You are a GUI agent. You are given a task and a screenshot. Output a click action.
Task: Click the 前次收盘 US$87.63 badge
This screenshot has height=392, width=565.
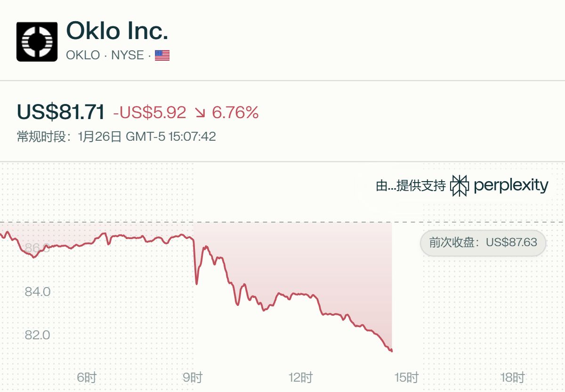(483, 243)
